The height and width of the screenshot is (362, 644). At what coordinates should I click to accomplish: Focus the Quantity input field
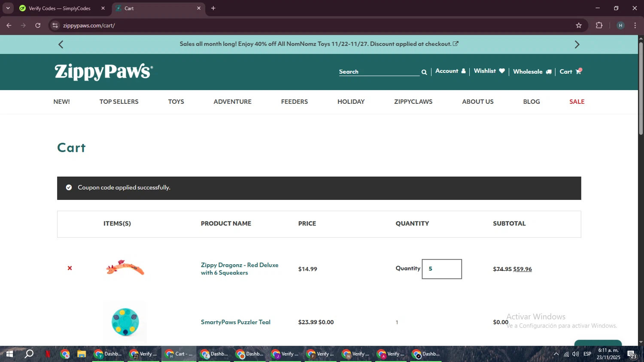tap(442, 269)
